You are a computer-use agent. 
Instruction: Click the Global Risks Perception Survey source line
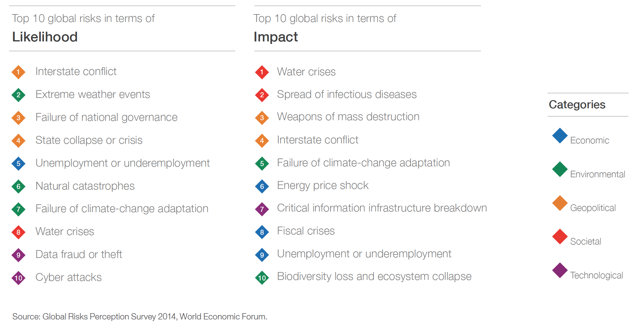pos(140,317)
